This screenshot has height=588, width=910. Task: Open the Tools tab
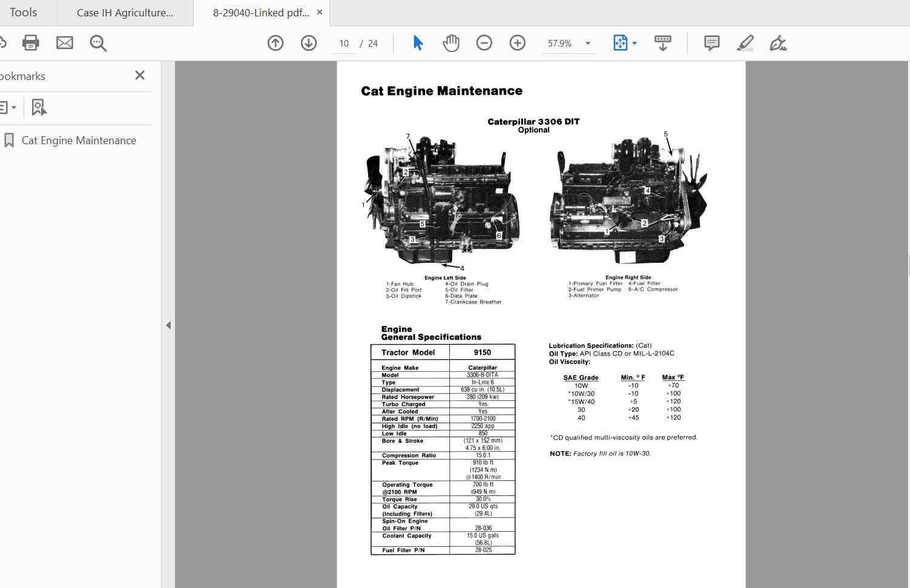[24, 13]
